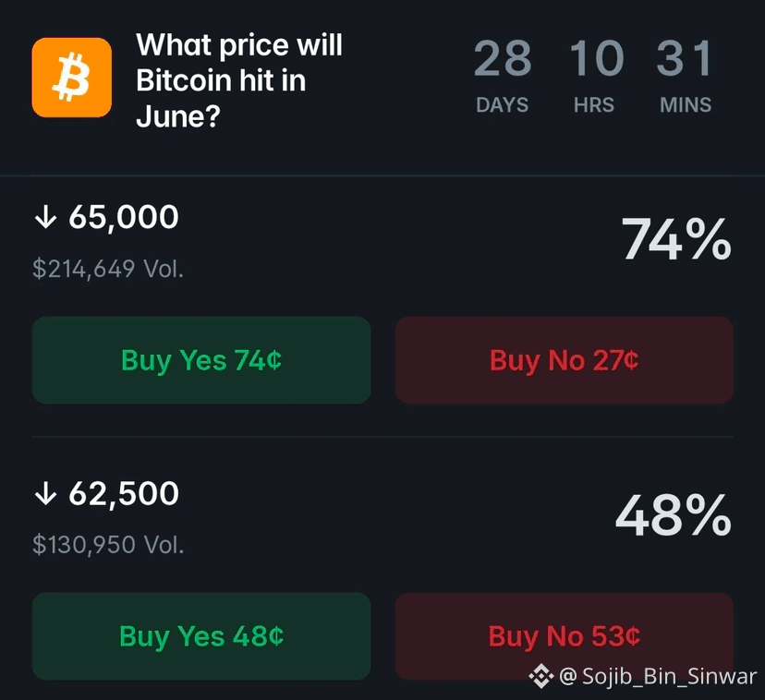Image resolution: width=765 pixels, height=700 pixels.
Task: Click the 28 DAYS countdown
Action: pyautogui.click(x=502, y=76)
